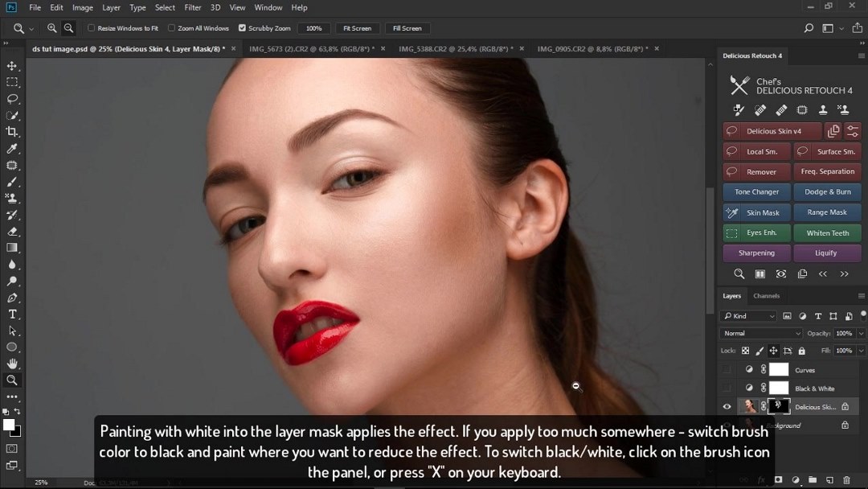Image resolution: width=868 pixels, height=489 pixels.
Task: Create a new layer from Layers panel bottom
Action: (x=829, y=479)
